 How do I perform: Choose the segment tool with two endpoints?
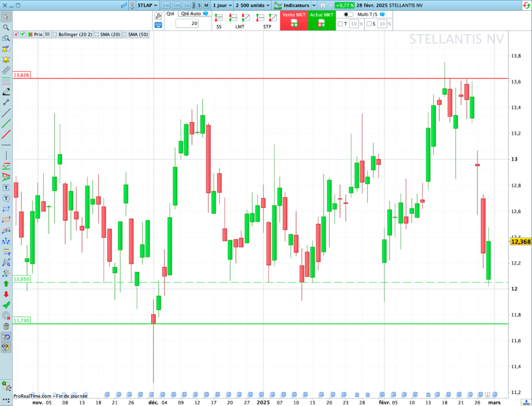click(x=6, y=102)
